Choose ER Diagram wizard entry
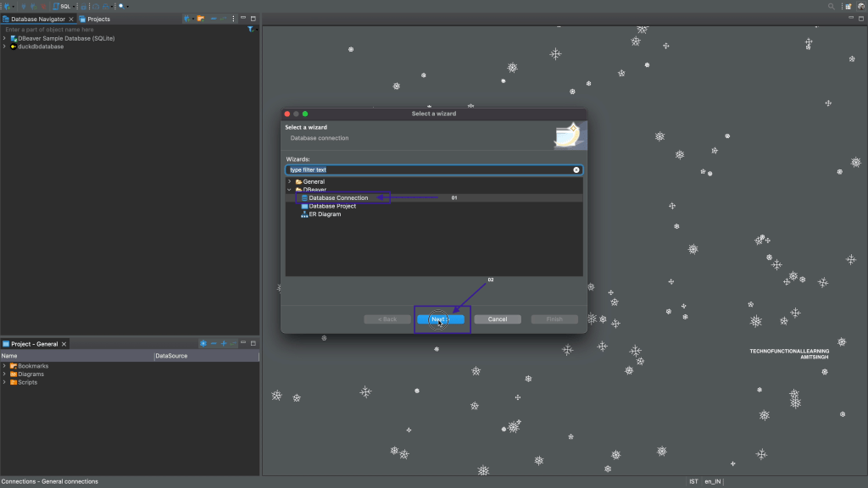The width and height of the screenshot is (868, 488). (325, 214)
